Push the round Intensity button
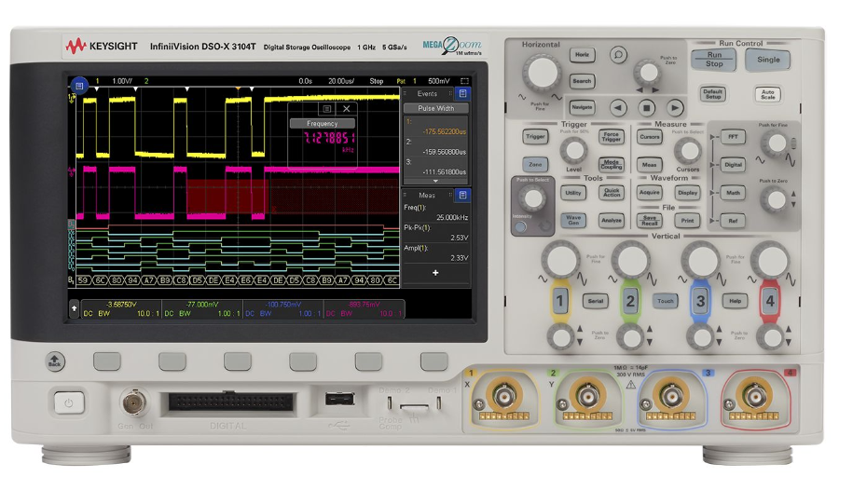The width and height of the screenshot is (853, 504). pos(520,226)
